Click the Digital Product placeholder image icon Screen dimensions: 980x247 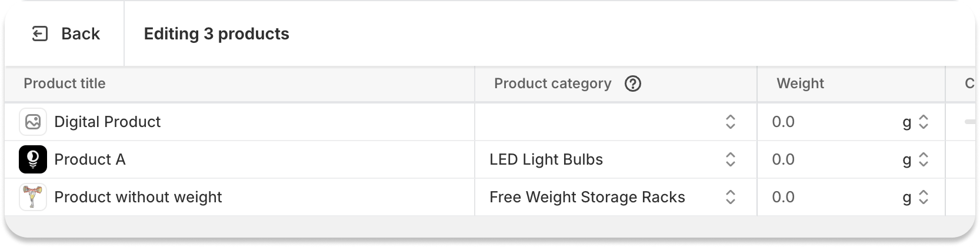point(33,122)
